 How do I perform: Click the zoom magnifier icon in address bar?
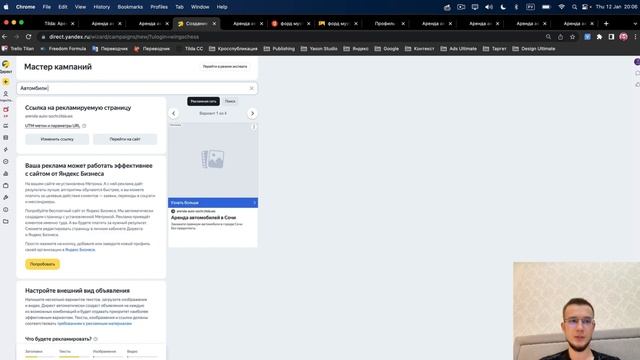[x=548, y=37]
